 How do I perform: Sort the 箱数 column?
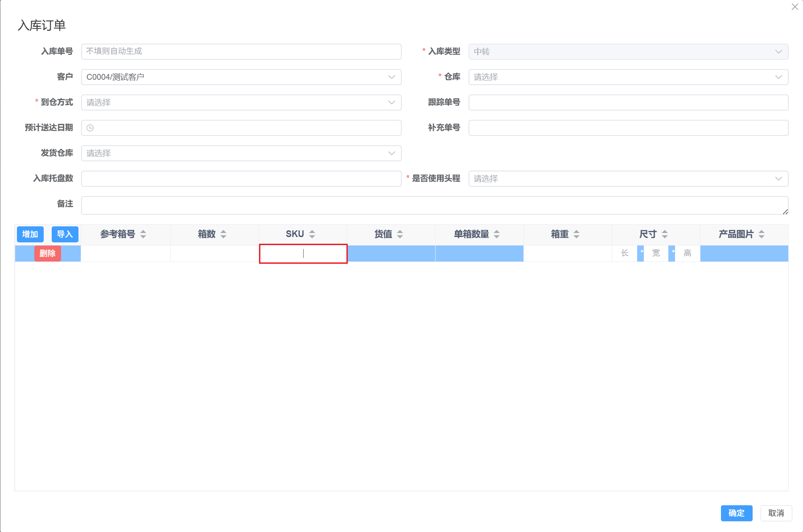pos(224,233)
